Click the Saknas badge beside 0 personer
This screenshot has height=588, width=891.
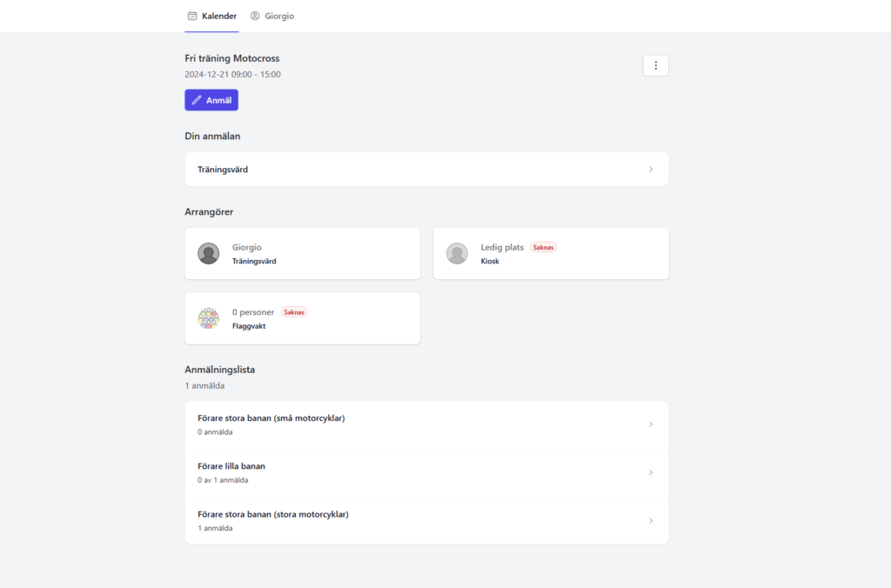tap(294, 312)
